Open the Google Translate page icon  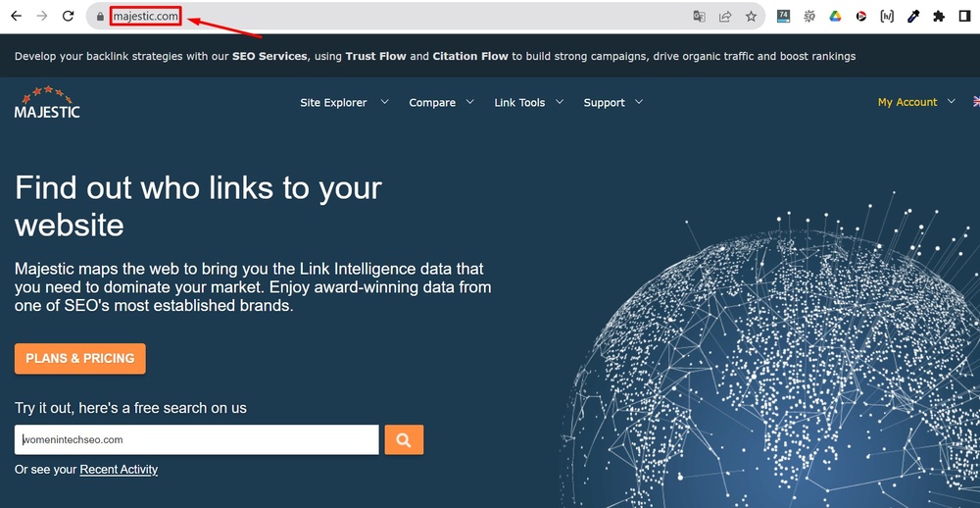700,17
